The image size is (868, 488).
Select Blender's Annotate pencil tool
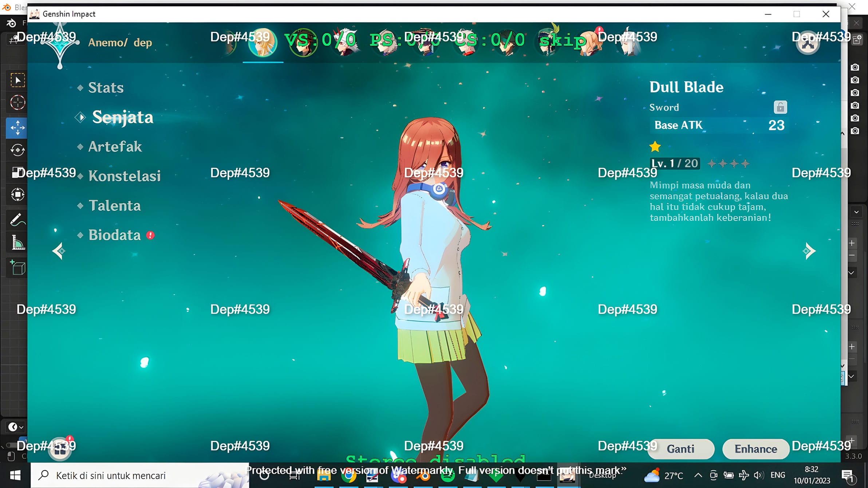[x=17, y=220]
